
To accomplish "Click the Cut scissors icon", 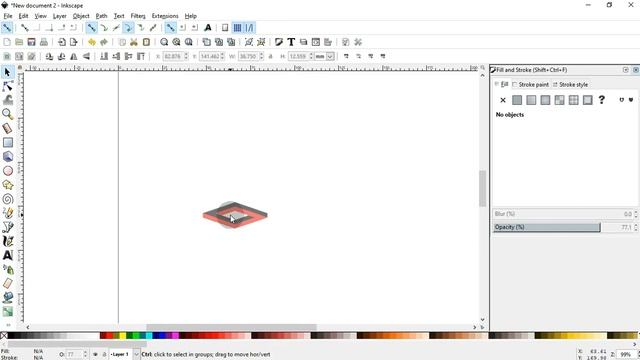I will click(134, 42).
